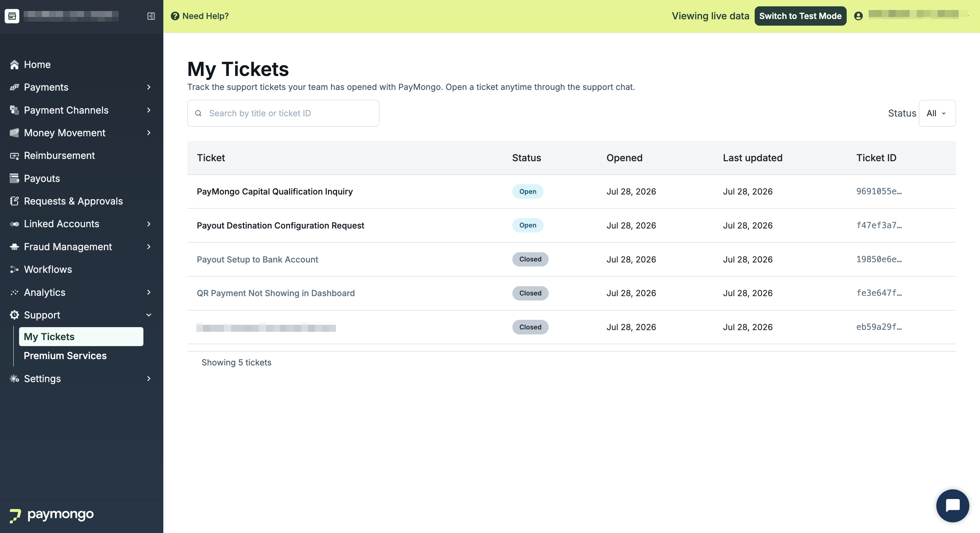Click the Workflows icon
980x533 pixels.
14,269
